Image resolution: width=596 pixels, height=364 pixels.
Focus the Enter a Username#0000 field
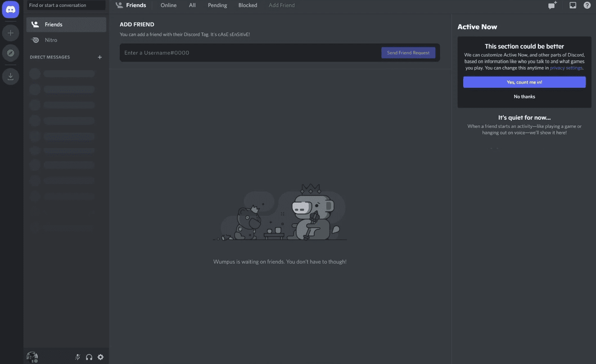(x=250, y=53)
